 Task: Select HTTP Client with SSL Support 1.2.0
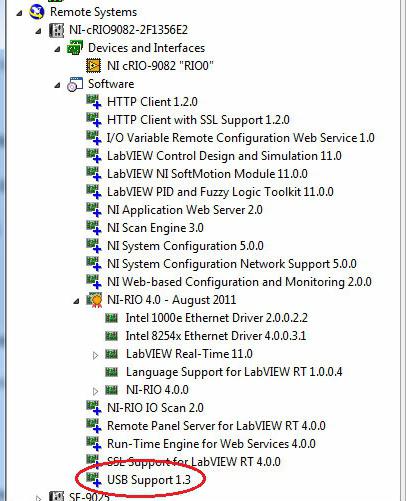pyautogui.click(x=198, y=120)
